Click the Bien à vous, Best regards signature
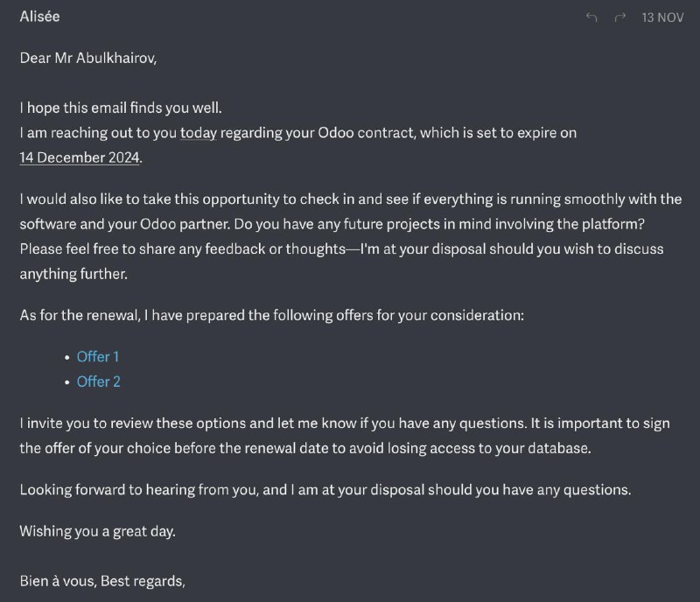Image resolution: width=700 pixels, height=602 pixels. [102, 581]
